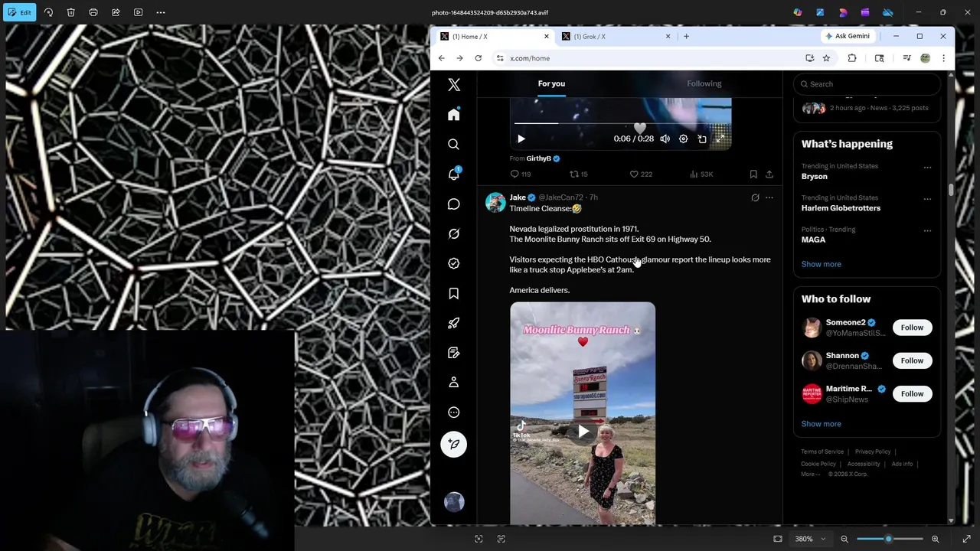Click the X Search field
Image resolution: width=980 pixels, height=551 pixels.
coord(867,84)
